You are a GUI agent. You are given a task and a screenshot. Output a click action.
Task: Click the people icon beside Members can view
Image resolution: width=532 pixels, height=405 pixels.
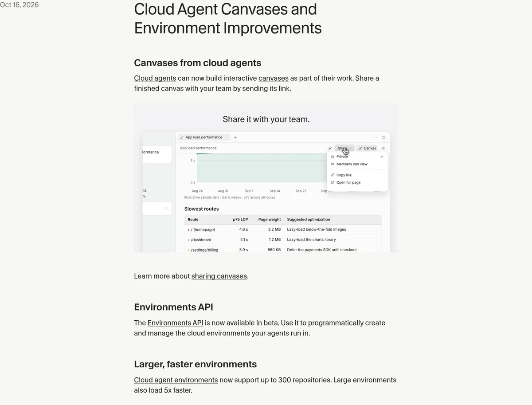tap(332, 164)
